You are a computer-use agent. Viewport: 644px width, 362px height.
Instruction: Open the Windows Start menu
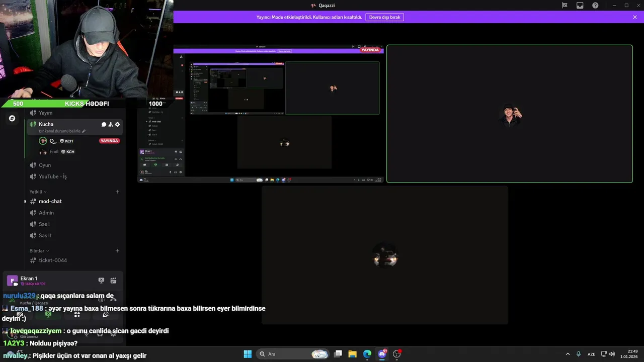(x=248, y=354)
